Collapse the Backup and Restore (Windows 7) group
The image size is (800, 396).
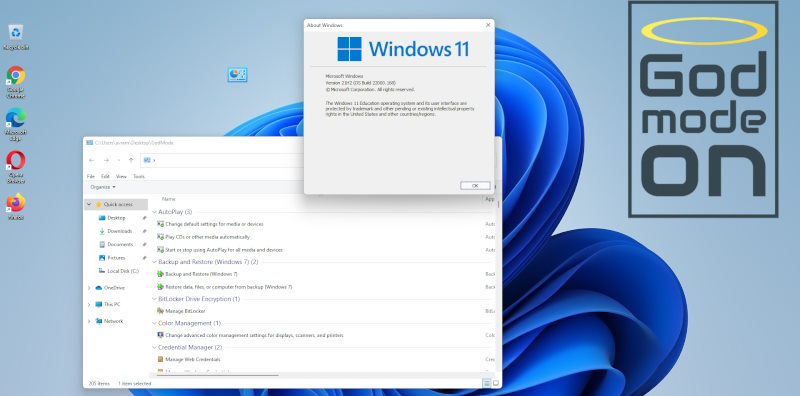click(x=155, y=262)
